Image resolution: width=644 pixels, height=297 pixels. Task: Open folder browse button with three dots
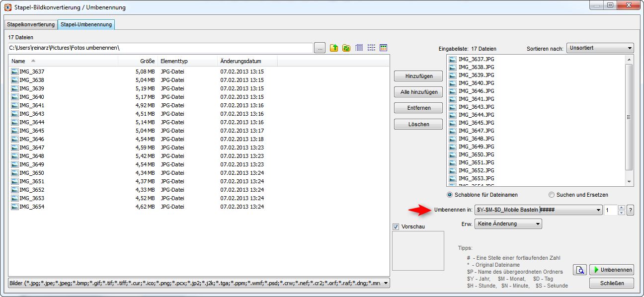(x=320, y=48)
